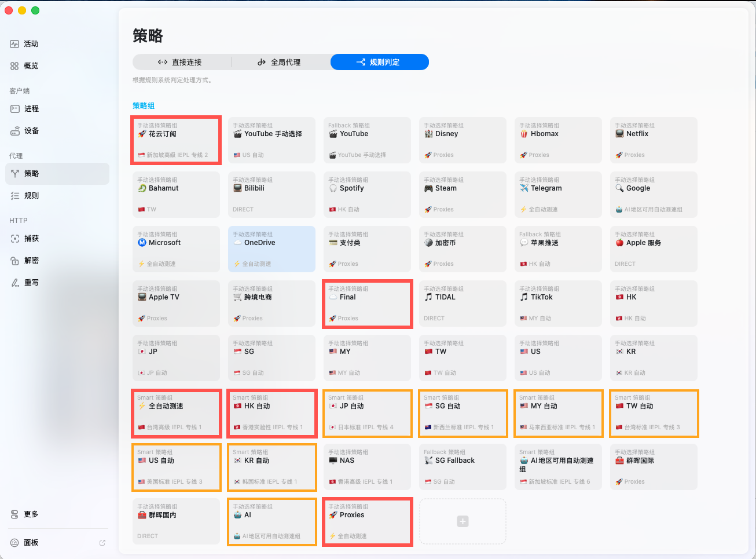Select the 策略 policy sidebar item
Image resolution: width=756 pixels, height=559 pixels.
57,174
